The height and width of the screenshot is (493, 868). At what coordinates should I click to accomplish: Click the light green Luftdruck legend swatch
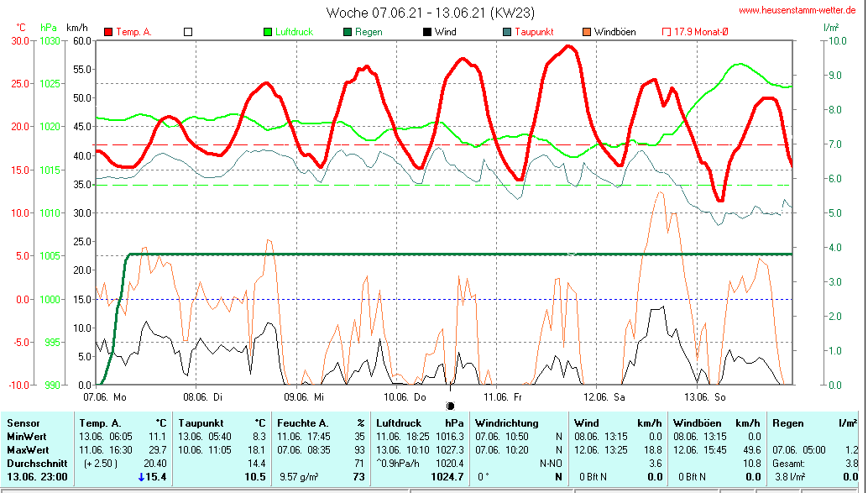(268, 32)
